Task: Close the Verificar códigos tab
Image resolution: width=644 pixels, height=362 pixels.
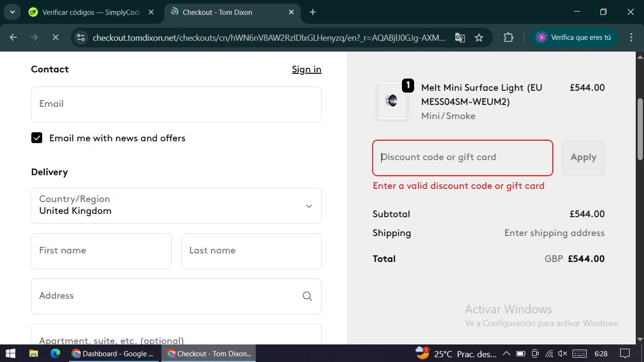Action: coord(151,12)
